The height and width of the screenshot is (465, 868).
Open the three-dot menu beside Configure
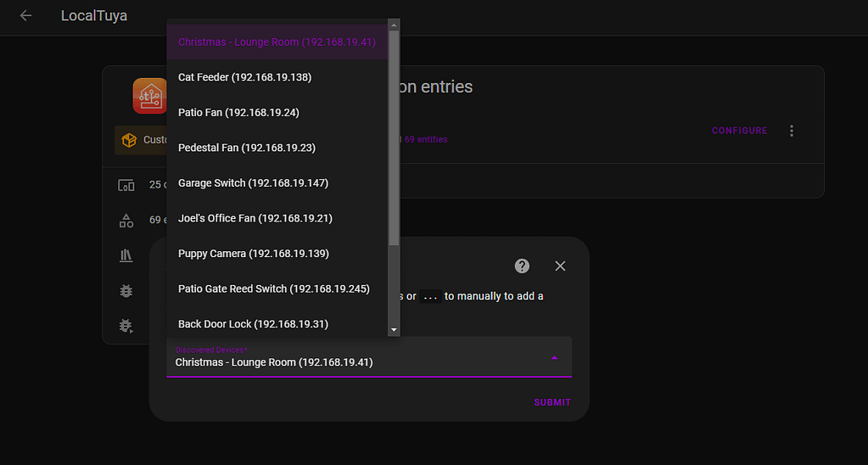[x=792, y=131]
